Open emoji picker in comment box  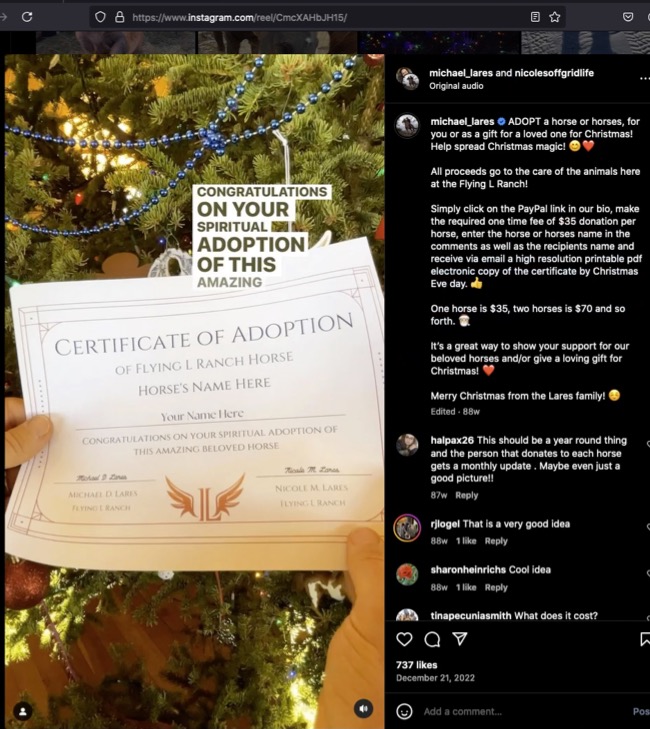point(404,711)
